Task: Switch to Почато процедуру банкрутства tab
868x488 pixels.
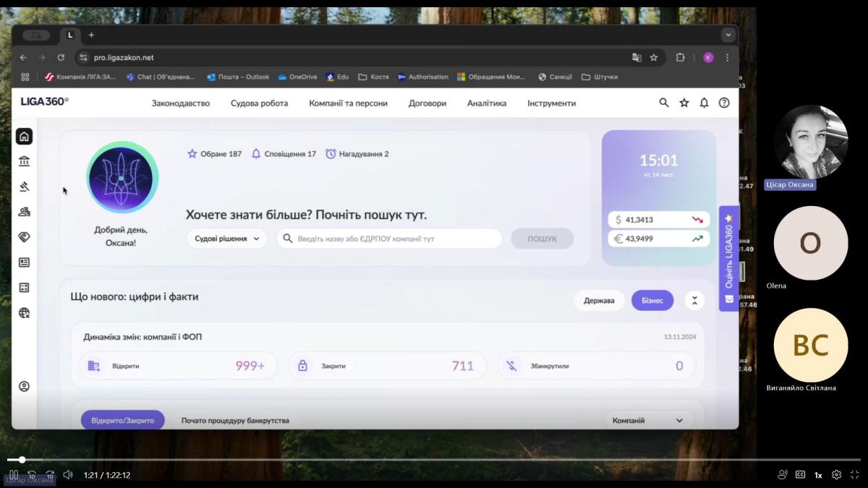Action: 235,420
